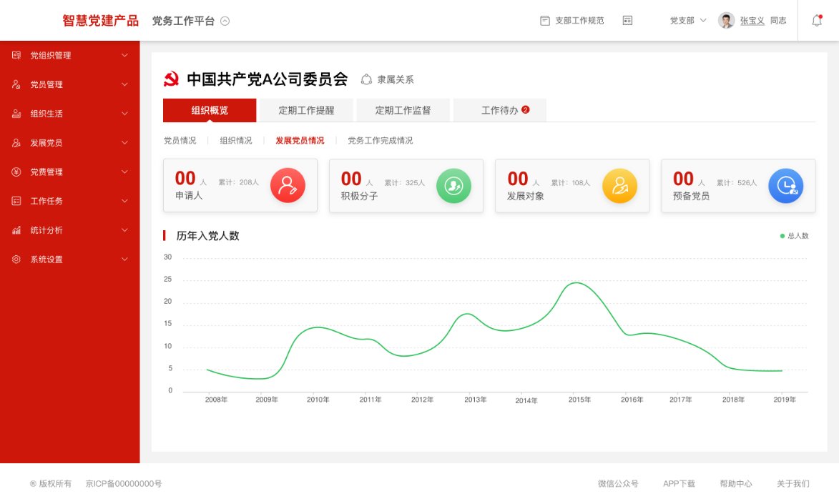Click the user avatar of 张宝义
This screenshot has width=839, height=504.
tap(726, 20)
